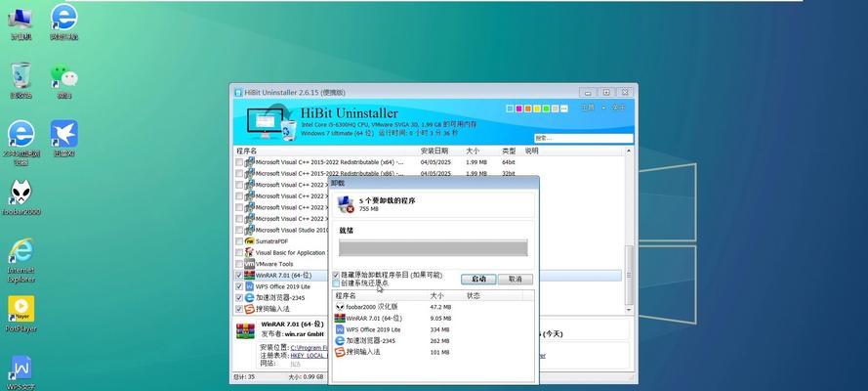Check Visual C++ 2015-2022 (x86) checkbox

coord(238,173)
